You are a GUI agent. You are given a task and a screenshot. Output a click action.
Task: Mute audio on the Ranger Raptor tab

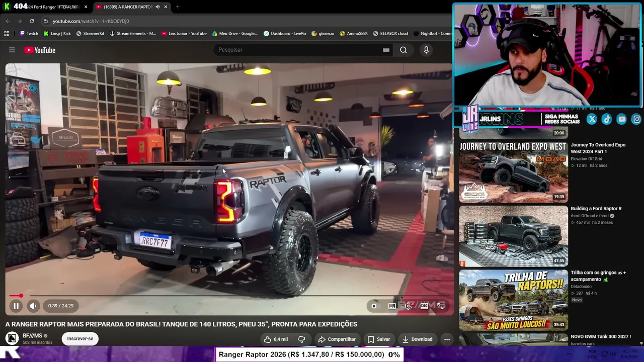tap(157, 7)
